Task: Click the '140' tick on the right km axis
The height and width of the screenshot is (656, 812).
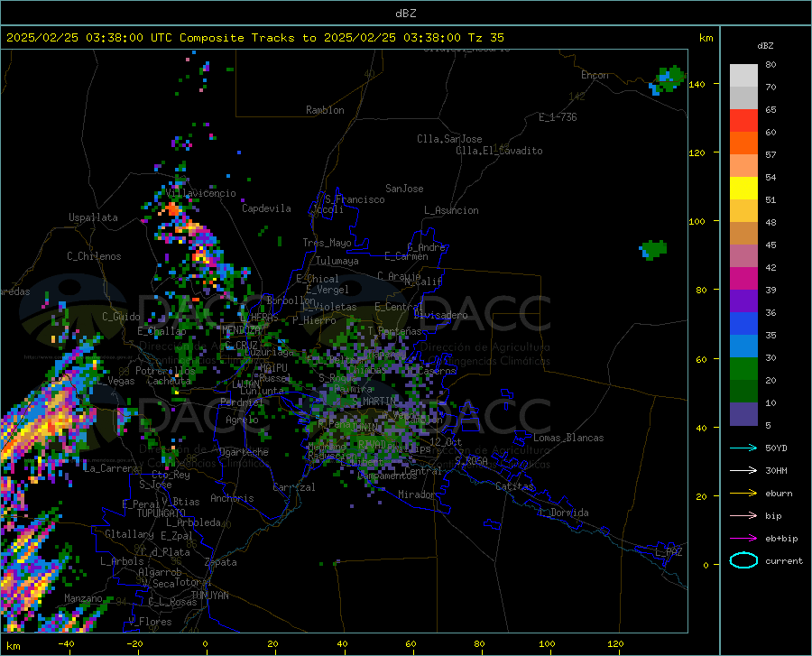Action: (697, 84)
